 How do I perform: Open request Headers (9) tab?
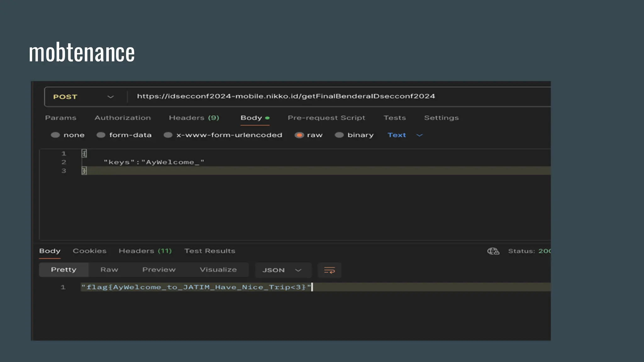194,118
